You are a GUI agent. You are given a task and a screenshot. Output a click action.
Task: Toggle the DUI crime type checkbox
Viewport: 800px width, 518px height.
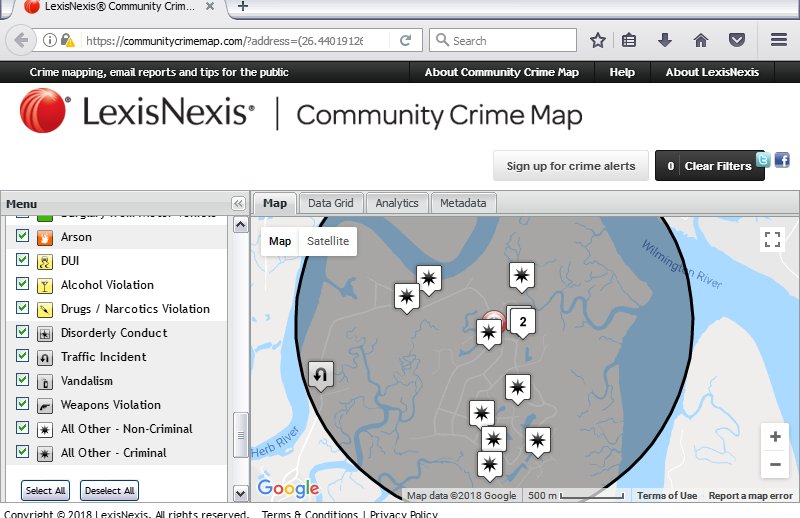(x=22, y=261)
